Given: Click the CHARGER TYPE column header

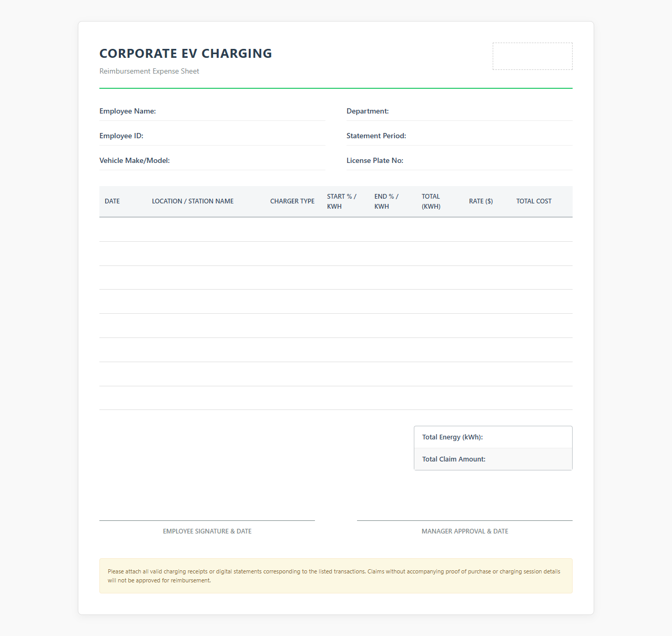Looking at the screenshot, I should 292,201.
